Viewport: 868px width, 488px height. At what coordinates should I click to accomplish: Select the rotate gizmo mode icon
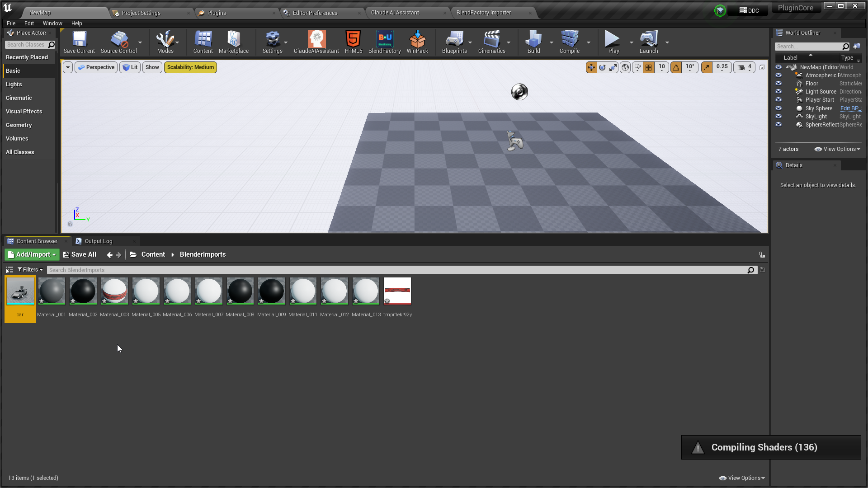pos(602,67)
